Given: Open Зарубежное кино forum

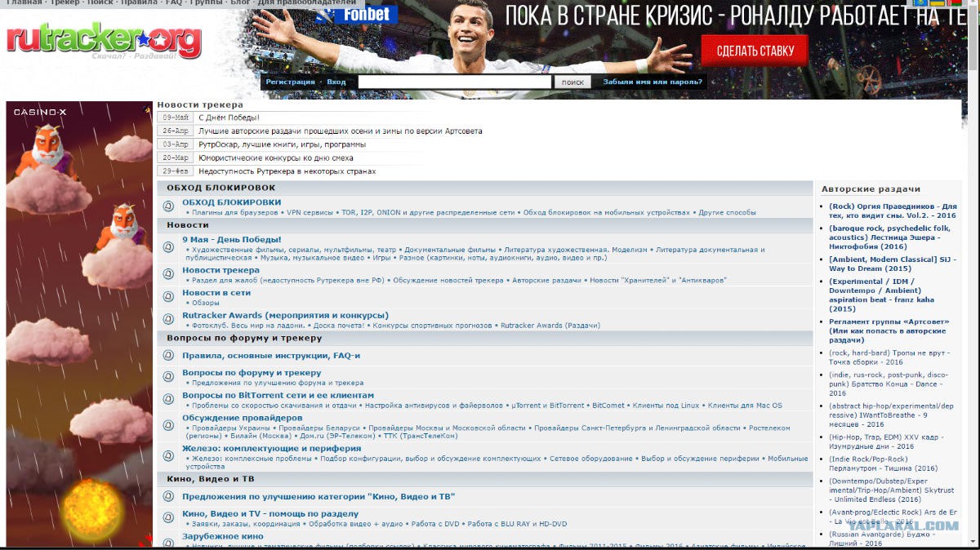Looking at the screenshot, I should pos(223,536).
